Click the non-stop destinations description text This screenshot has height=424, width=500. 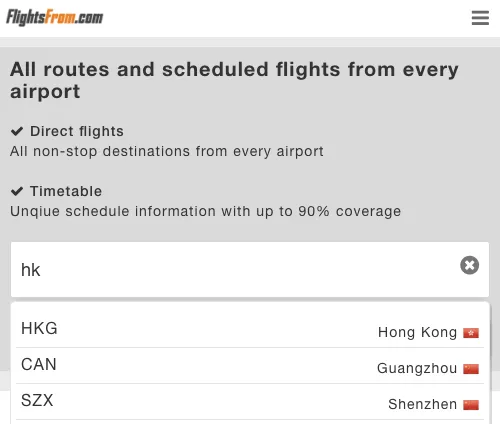167,151
